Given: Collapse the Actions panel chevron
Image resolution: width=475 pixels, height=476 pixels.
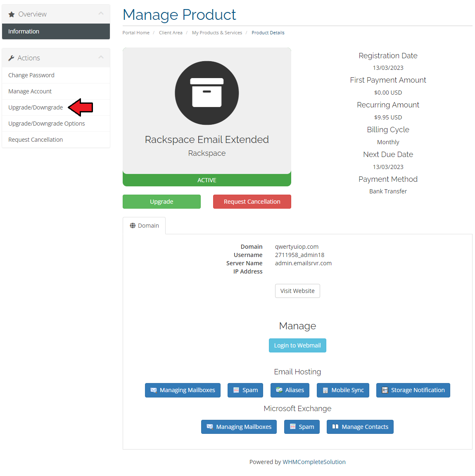Looking at the screenshot, I should click(101, 57).
